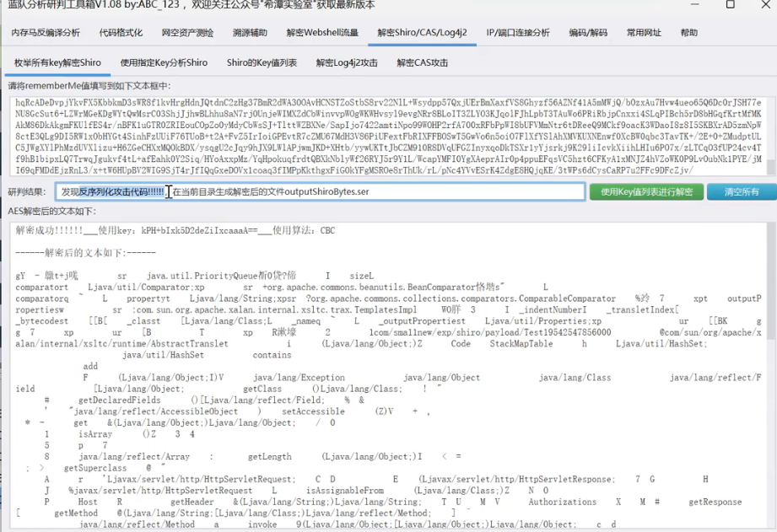Click in the AES解密后的文本 output area
Screen dimensions: 777x532
[x=388, y=375]
